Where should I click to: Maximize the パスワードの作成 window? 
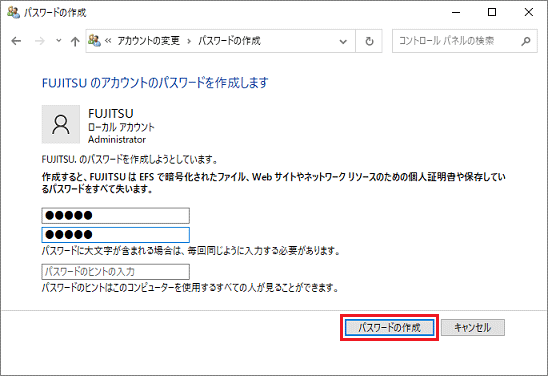(492, 12)
